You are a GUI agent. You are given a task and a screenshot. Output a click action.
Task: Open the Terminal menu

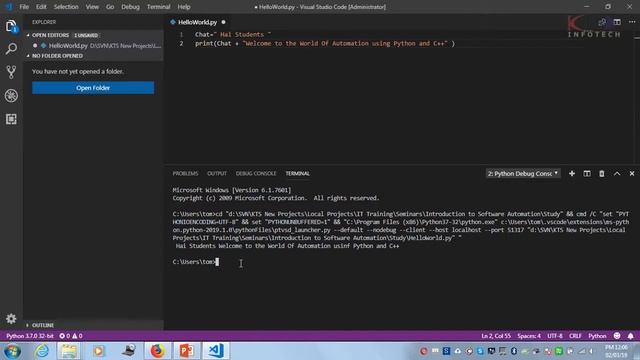coord(158,7)
